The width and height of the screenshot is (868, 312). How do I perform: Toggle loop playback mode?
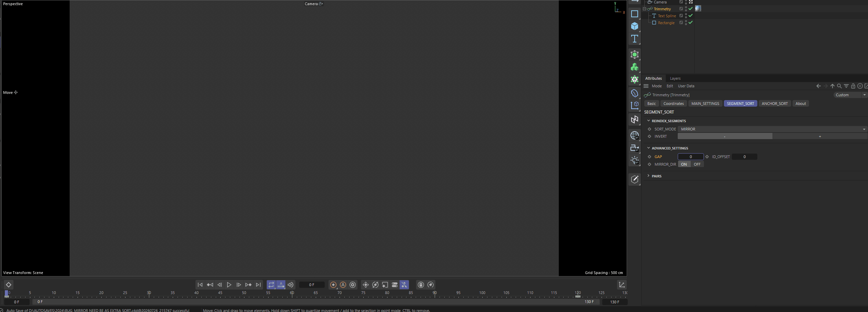point(271,285)
